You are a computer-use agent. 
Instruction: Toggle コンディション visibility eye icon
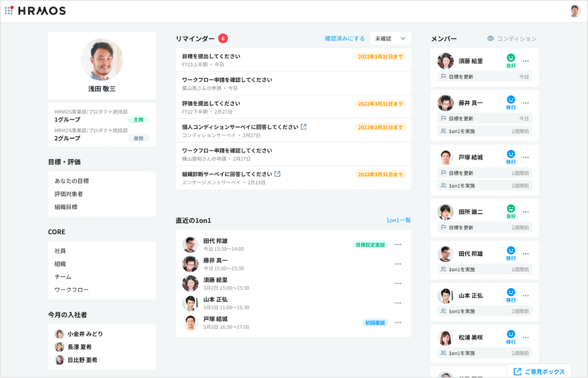point(491,39)
